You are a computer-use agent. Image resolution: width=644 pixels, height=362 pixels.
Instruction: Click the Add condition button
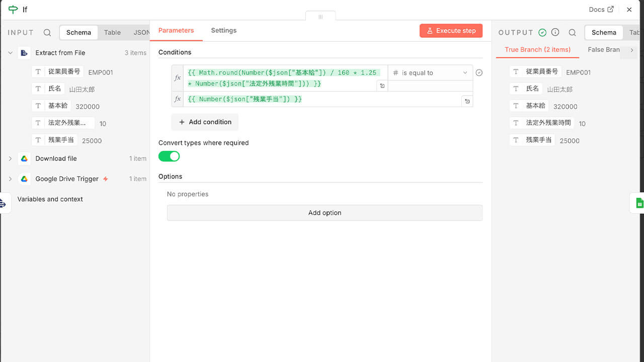point(205,122)
